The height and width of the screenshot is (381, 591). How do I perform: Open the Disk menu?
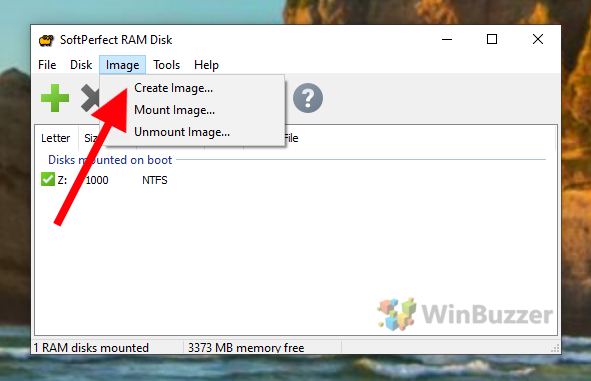coord(81,65)
